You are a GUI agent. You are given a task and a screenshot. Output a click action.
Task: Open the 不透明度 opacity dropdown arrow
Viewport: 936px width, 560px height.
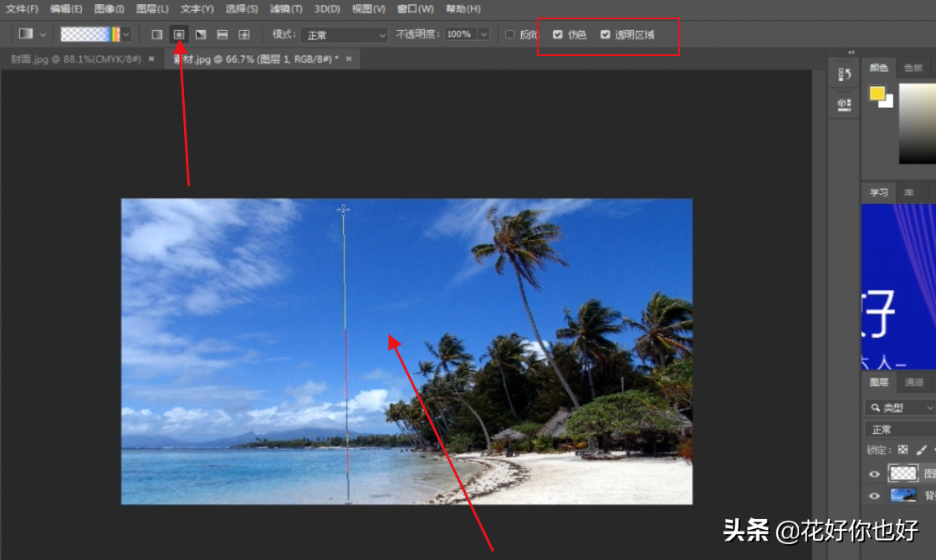[484, 34]
